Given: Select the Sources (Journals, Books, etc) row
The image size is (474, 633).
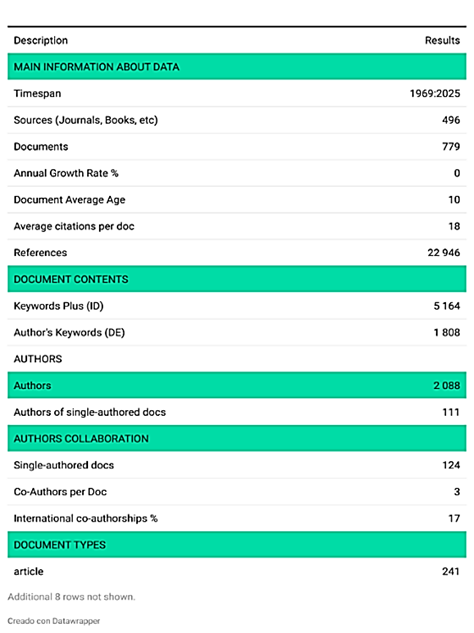Looking at the screenshot, I should point(237,120).
